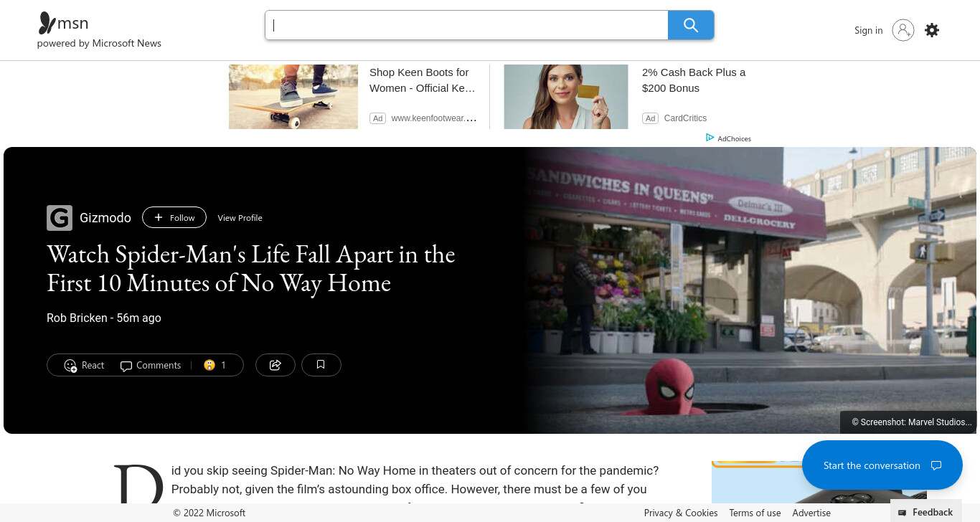
Task: Click the Spider-Man manhole hero image
Action: 749,290
